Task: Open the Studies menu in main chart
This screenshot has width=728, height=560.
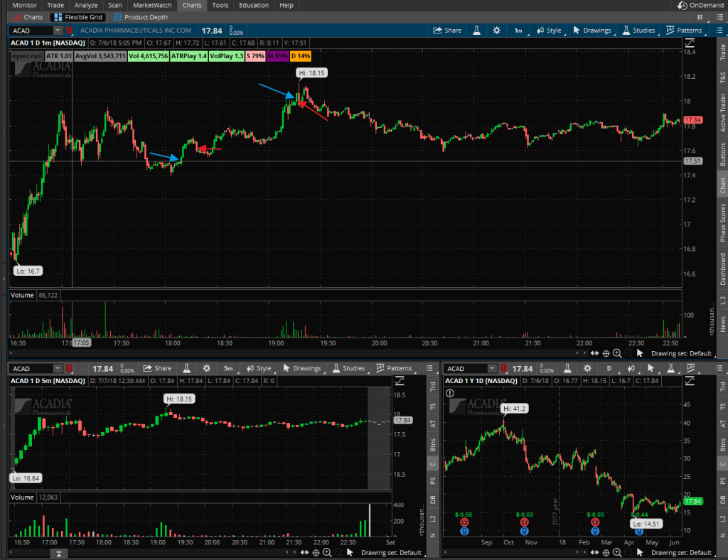Action: coord(638,31)
